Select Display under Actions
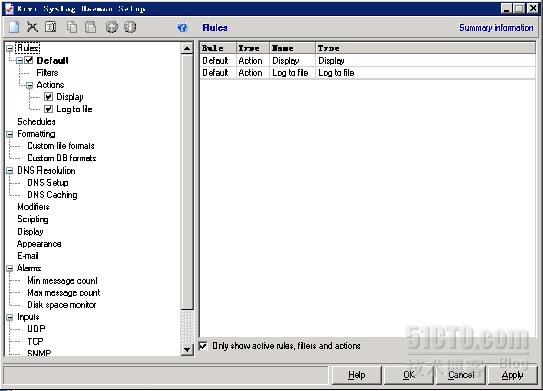The width and height of the screenshot is (543, 391). pyautogui.click(x=70, y=97)
